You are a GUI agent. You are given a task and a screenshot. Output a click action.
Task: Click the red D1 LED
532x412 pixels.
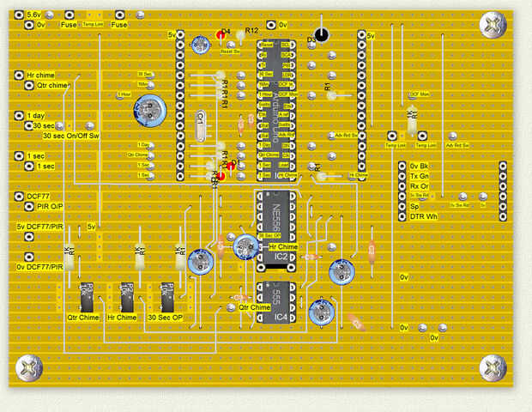tap(231, 167)
